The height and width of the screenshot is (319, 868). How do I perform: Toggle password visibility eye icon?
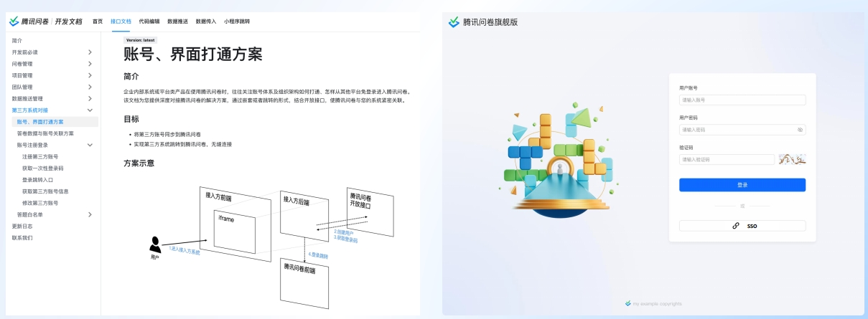(800, 130)
